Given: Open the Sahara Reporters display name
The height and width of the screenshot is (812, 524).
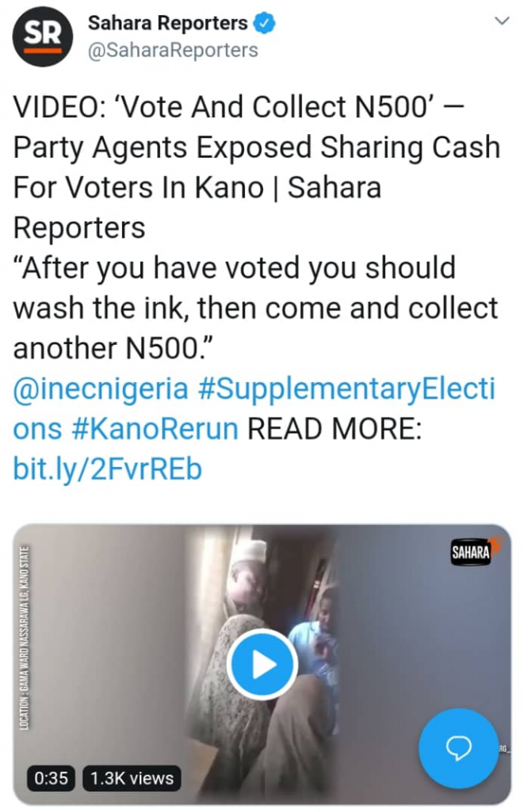Looking at the screenshot, I should coord(168,24).
